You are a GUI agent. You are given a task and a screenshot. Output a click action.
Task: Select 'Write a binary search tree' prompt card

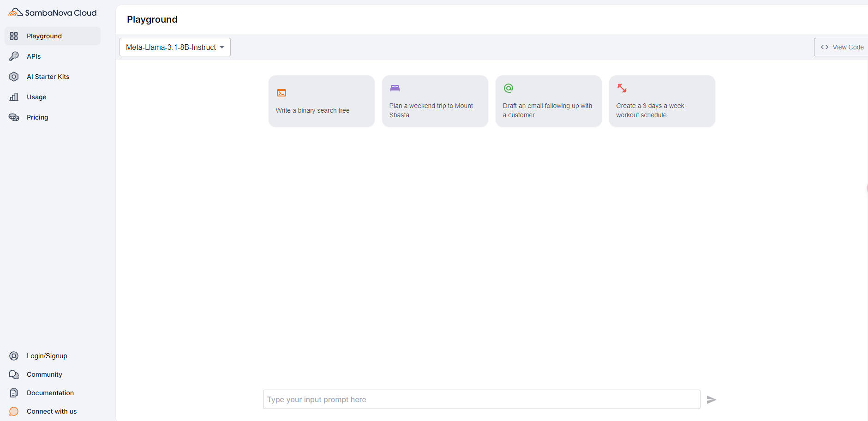pos(321,101)
